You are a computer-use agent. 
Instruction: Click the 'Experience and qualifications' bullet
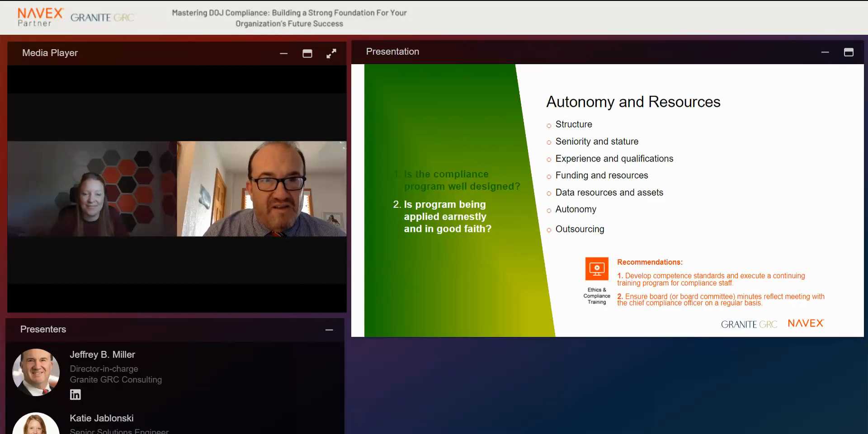(x=614, y=159)
